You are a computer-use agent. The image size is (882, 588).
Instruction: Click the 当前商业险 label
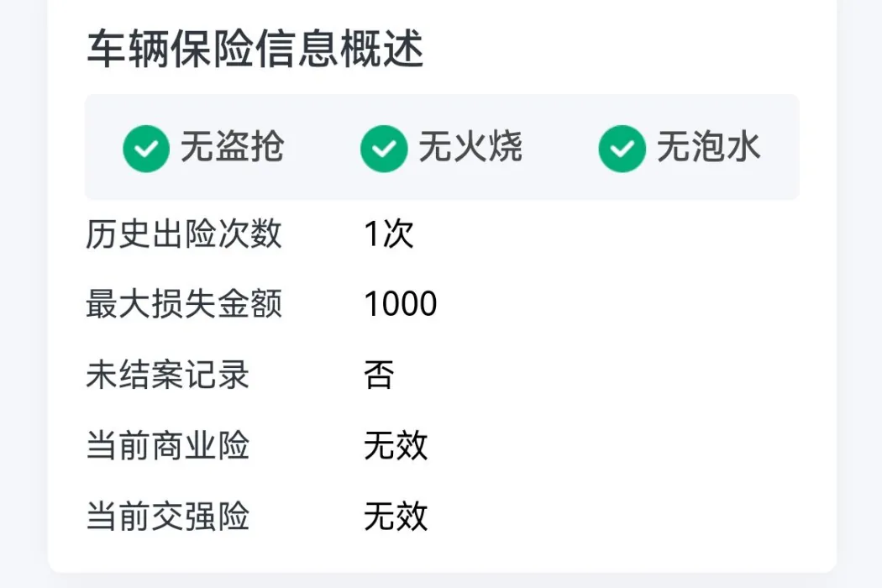point(168,445)
